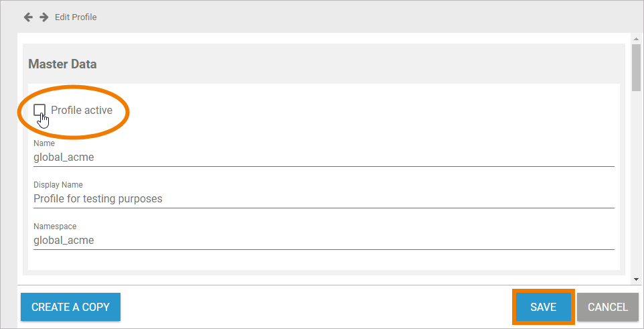Screen dimensions: 644x329
Task: Select the Namespace input field
Action: pyautogui.click(x=323, y=240)
